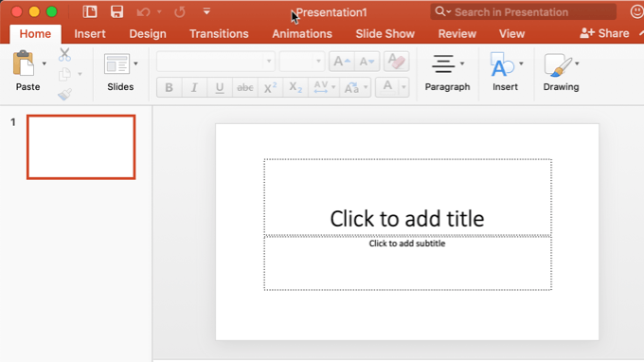The height and width of the screenshot is (362, 644).
Task: Click the smiley feedback icon
Action: pyautogui.click(x=637, y=11)
